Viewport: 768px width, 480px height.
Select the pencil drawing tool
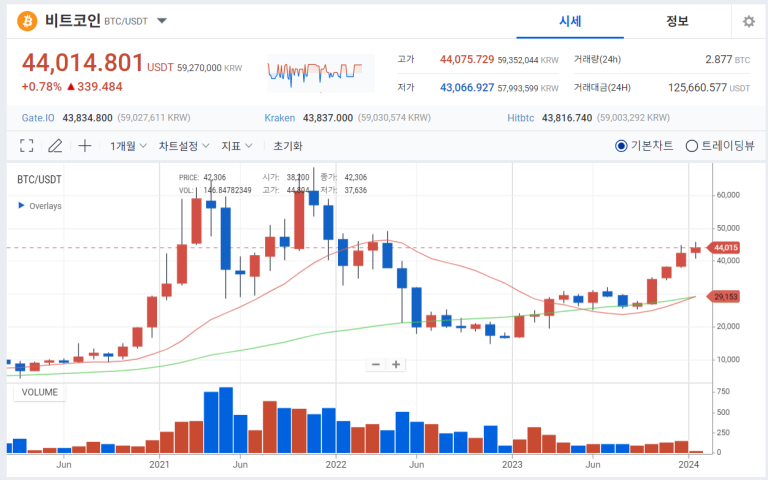click(x=55, y=146)
